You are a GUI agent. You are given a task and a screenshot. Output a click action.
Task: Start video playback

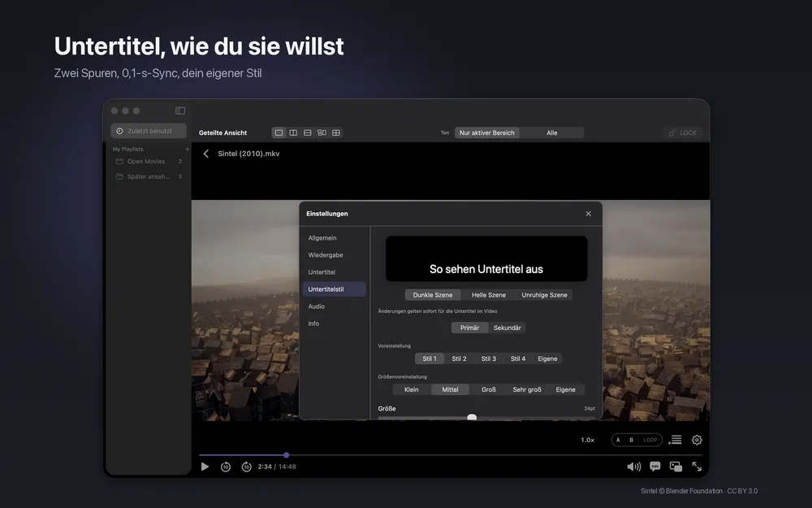(205, 467)
